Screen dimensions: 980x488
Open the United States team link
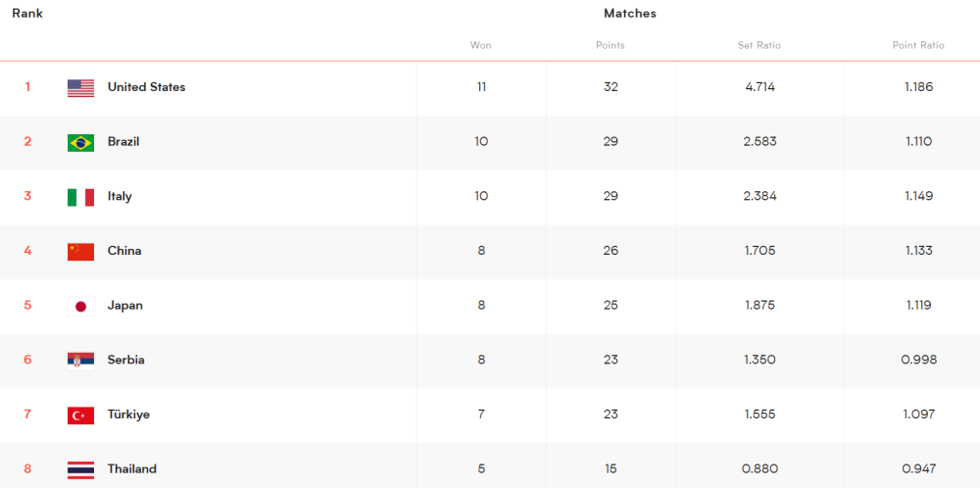(x=146, y=87)
